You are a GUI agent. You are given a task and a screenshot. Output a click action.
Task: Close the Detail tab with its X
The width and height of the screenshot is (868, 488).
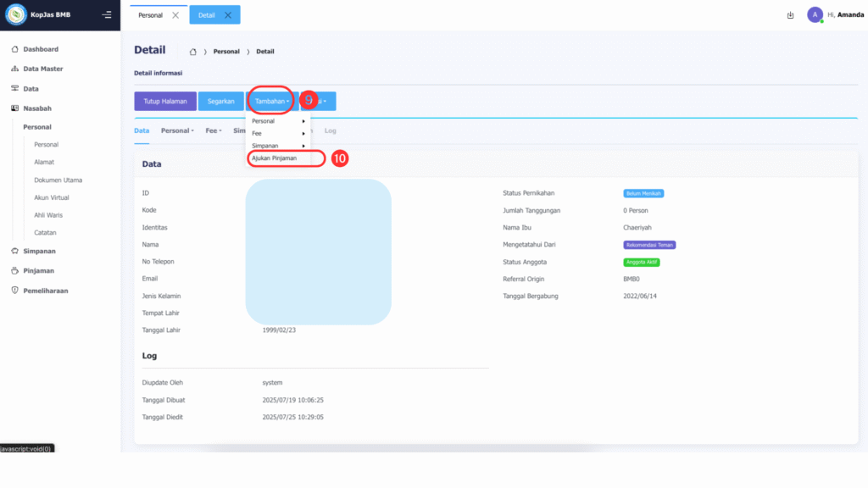pos(228,15)
